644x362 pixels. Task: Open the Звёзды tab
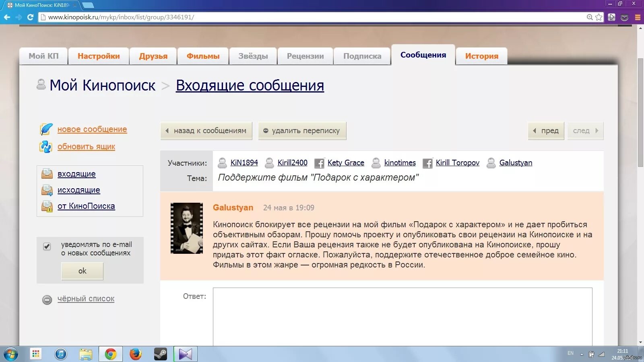point(253,56)
